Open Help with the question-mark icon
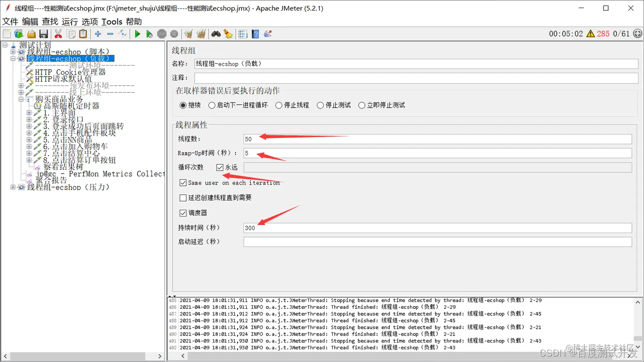Image resolution: width=644 pixels, height=362 pixels. tap(255, 34)
